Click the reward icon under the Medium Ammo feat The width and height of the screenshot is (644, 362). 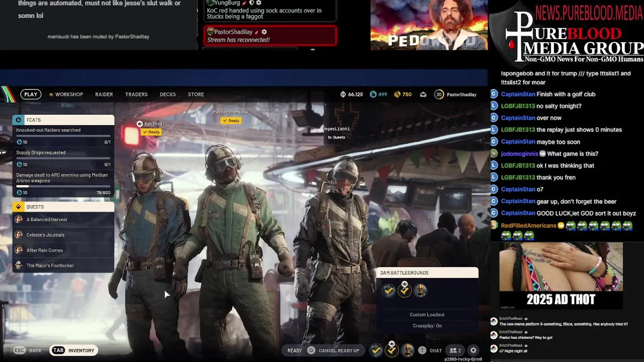tap(19, 193)
